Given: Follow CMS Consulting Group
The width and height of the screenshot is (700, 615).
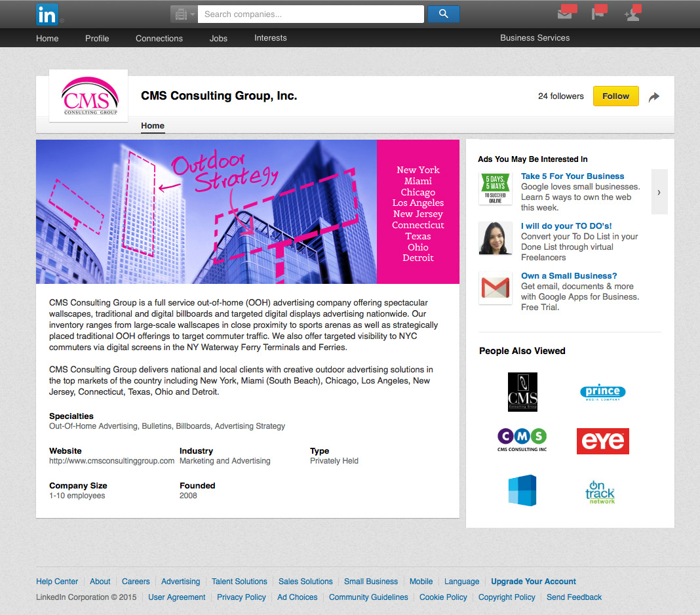Looking at the screenshot, I should coord(615,96).
